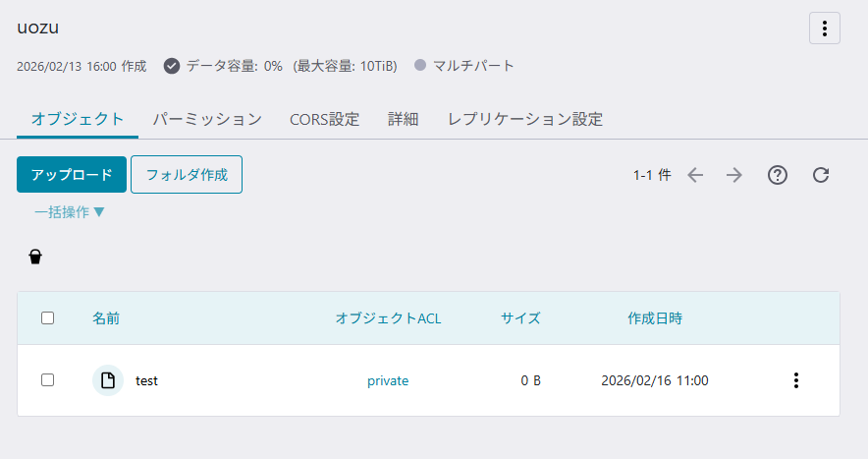The image size is (868, 459).
Task: Click the bucket icon above the table
Action: click(x=35, y=257)
